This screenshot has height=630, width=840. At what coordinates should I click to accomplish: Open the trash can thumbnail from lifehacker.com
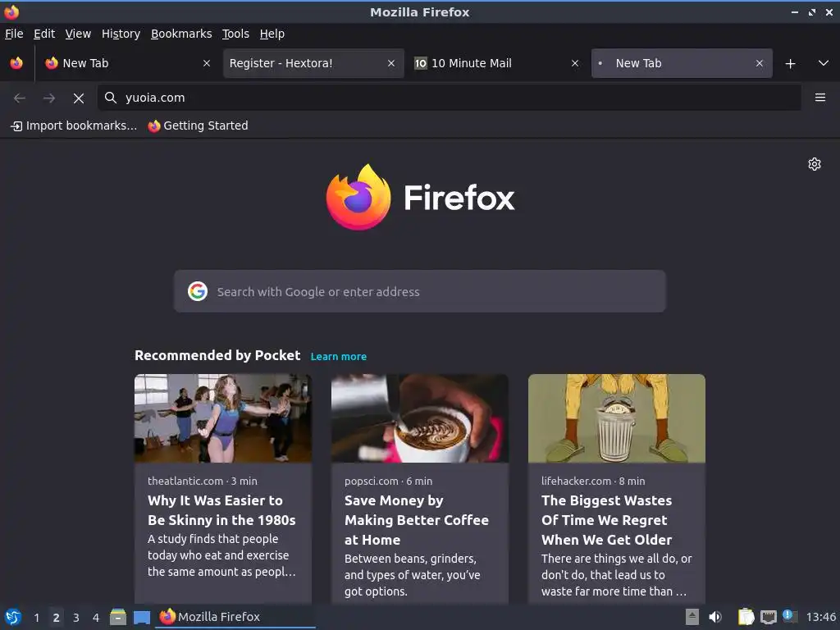pyautogui.click(x=617, y=418)
